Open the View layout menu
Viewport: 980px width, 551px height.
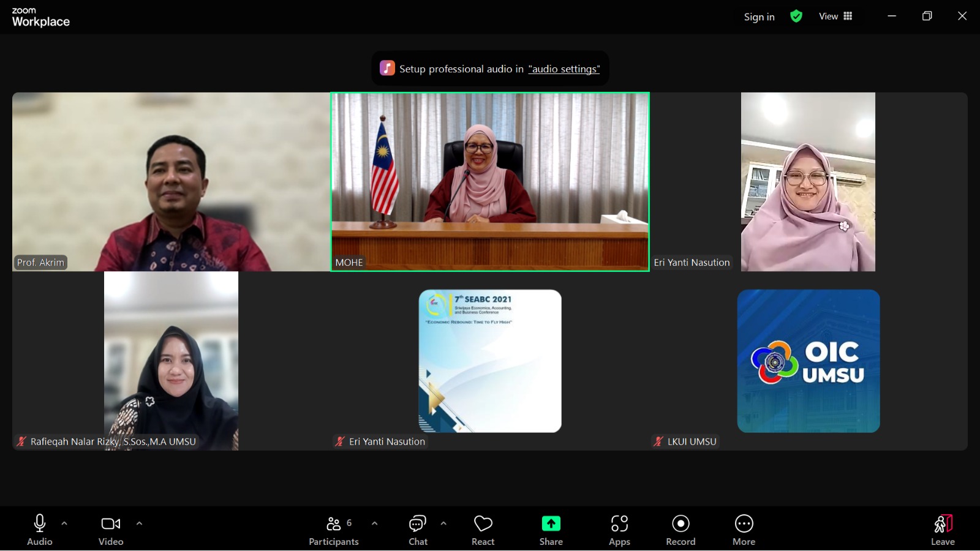click(x=835, y=17)
